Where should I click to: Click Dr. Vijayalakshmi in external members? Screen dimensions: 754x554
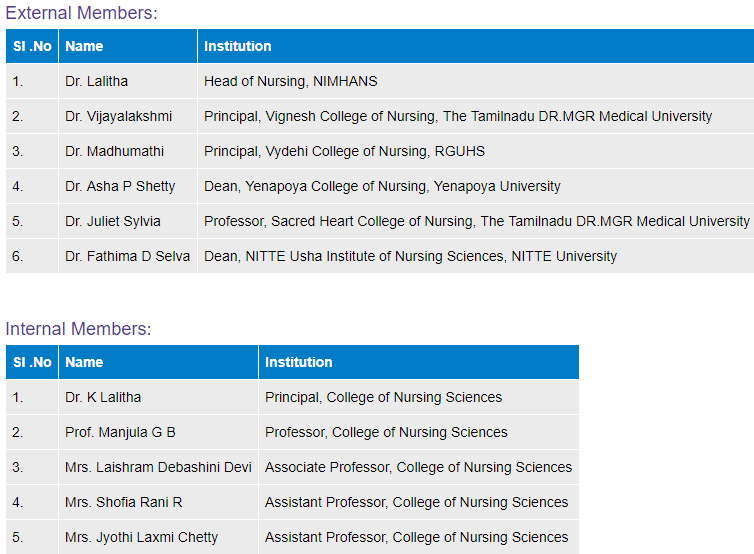pyautogui.click(x=118, y=116)
